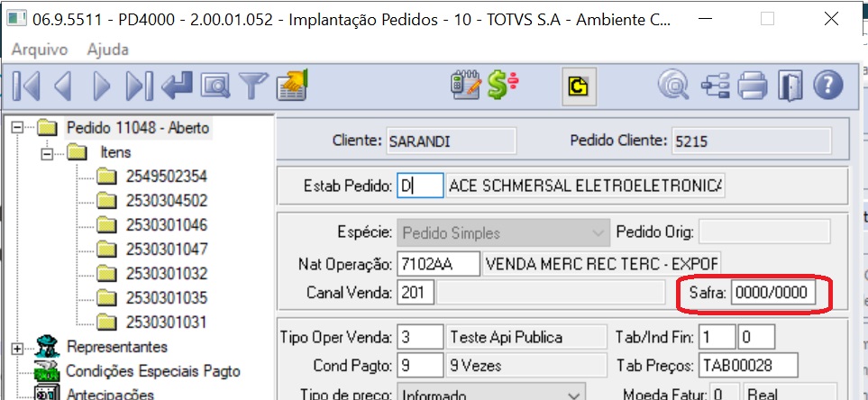Open the search magnifier toolbar icon

click(215, 86)
